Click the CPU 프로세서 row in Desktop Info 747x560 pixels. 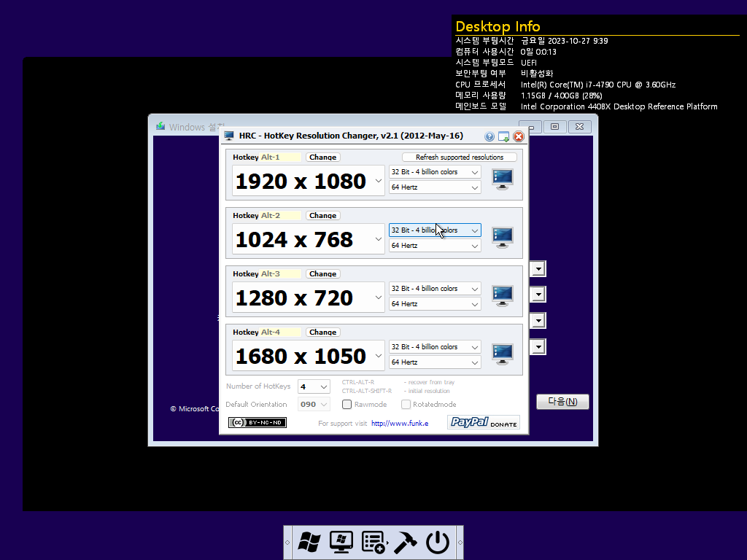point(565,85)
